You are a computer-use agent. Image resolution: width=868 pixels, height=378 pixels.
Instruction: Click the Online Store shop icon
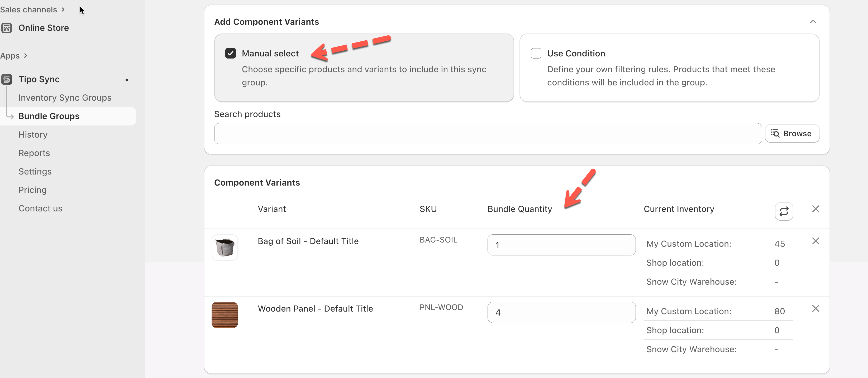(x=7, y=28)
